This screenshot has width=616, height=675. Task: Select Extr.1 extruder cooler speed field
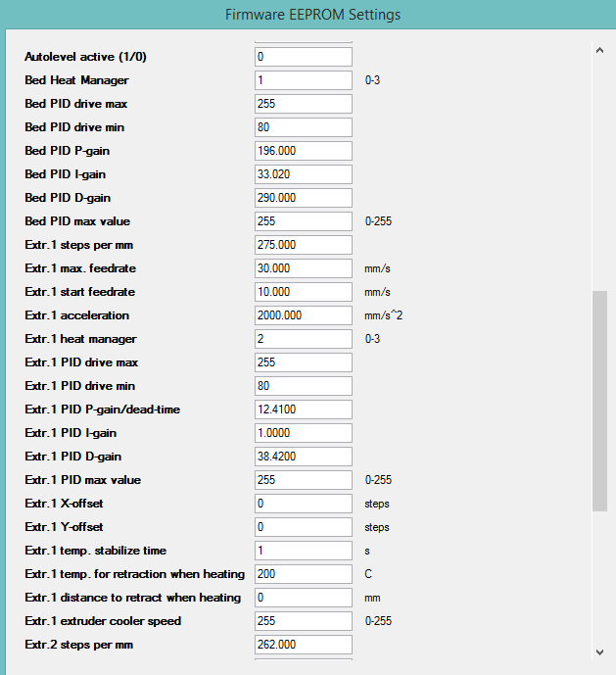coord(303,621)
